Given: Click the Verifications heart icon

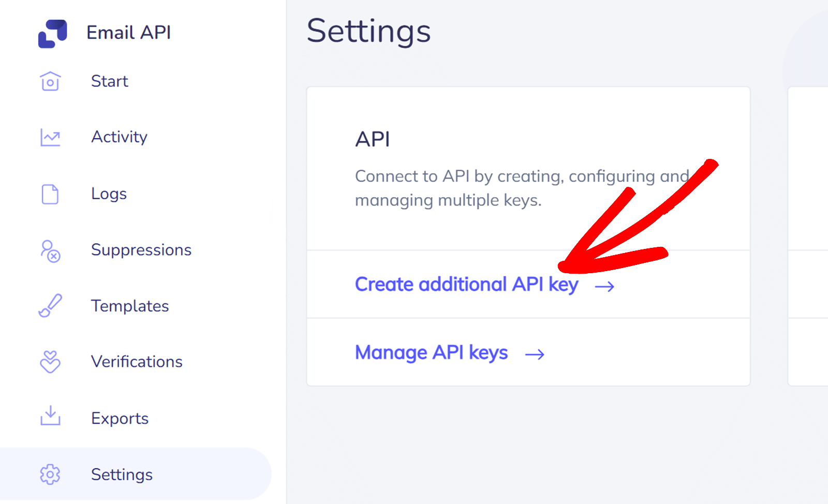Looking at the screenshot, I should coord(49,362).
